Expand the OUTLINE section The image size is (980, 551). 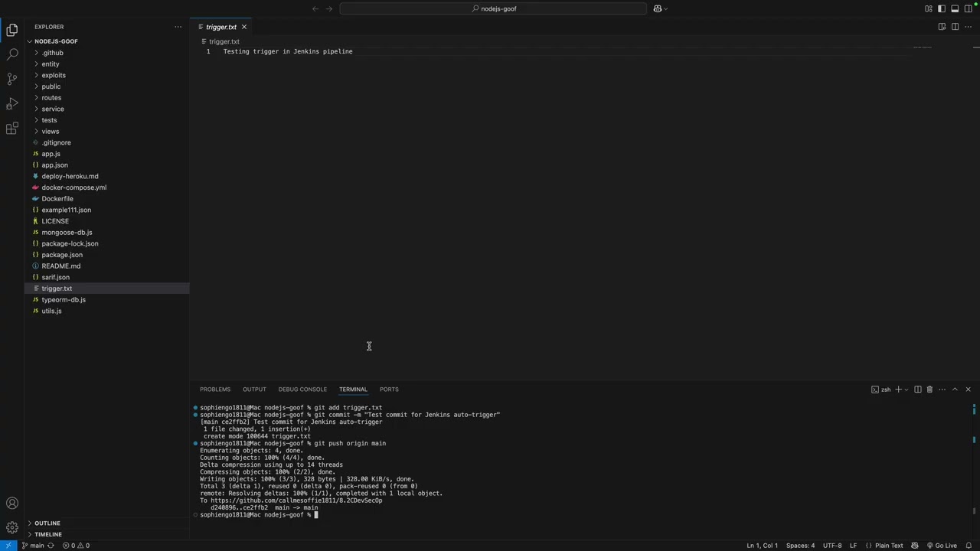(47, 523)
